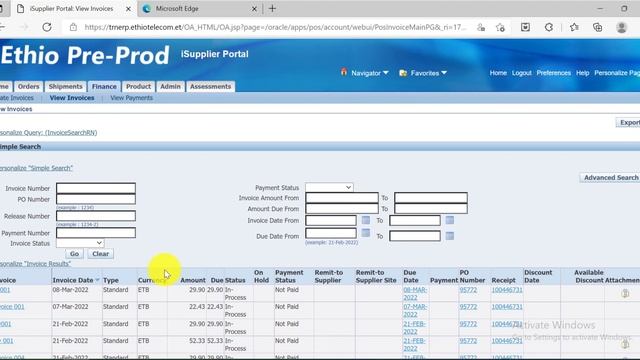Image resolution: width=640 pixels, height=360 pixels.
Task: Select the Finance tab
Action: pyautogui.click(x=104, y=87)
